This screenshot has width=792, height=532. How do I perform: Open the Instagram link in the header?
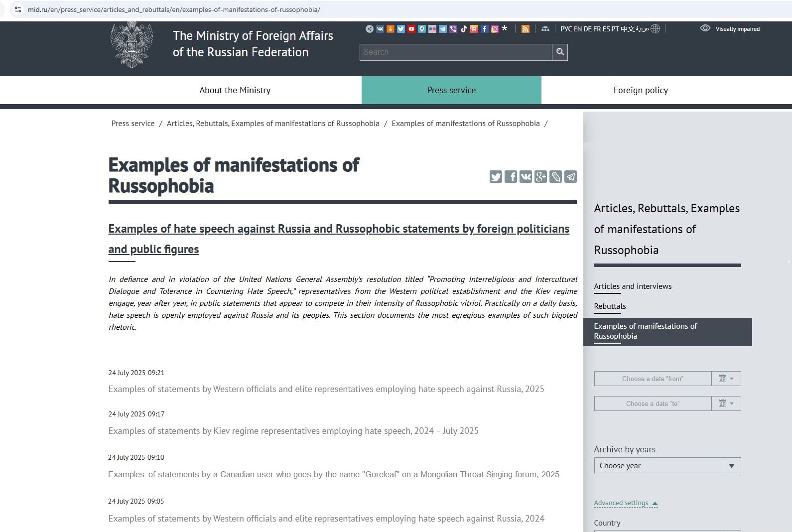tap(495, 29)
